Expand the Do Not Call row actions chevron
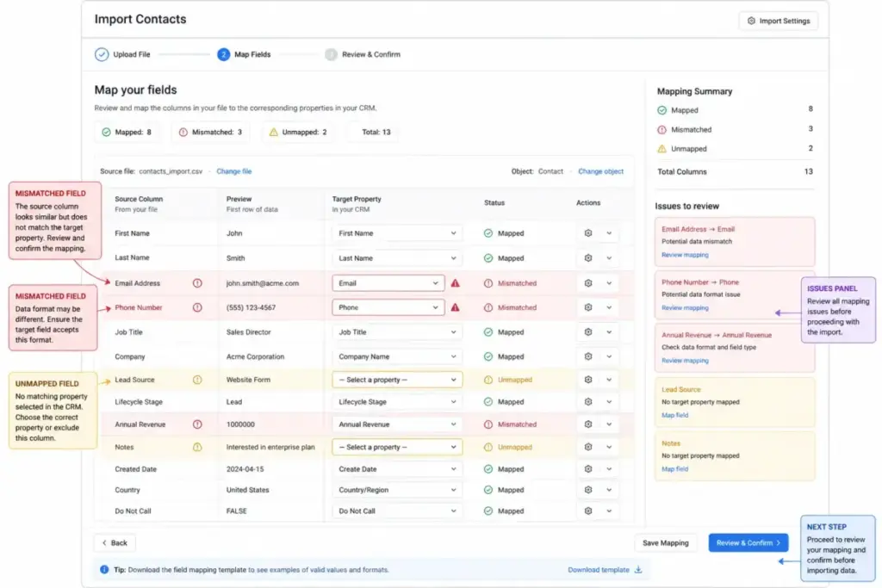This screenshot has height=588, width=882. (x=609, y=511)
